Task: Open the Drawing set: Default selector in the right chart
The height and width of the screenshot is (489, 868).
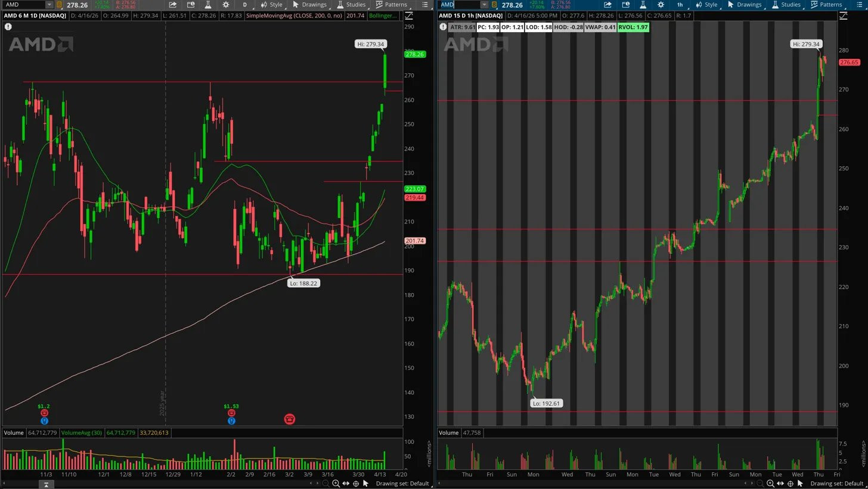Action: coord(837,484)
